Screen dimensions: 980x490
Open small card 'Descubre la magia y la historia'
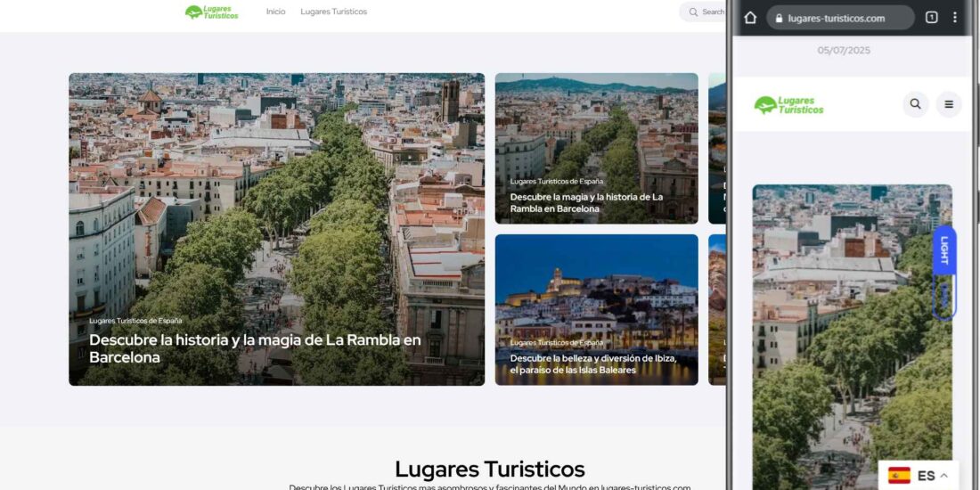click(x=586, y=202)
